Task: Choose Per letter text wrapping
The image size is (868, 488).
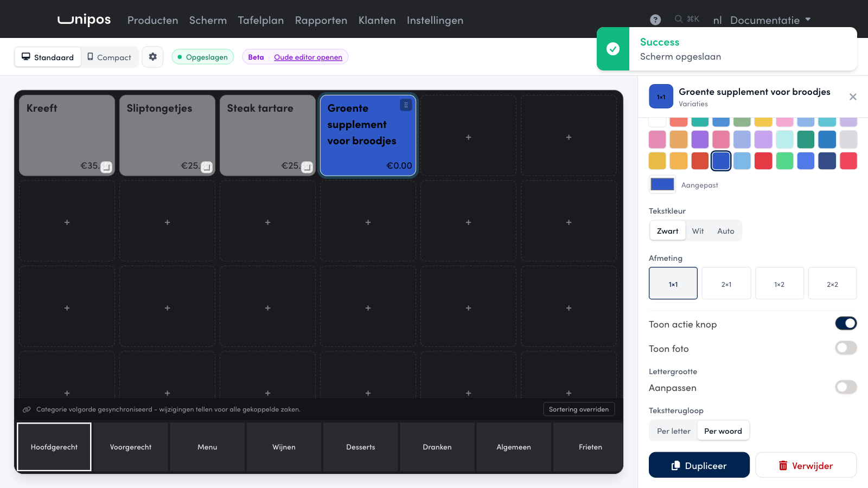Action: pos(673,431)
